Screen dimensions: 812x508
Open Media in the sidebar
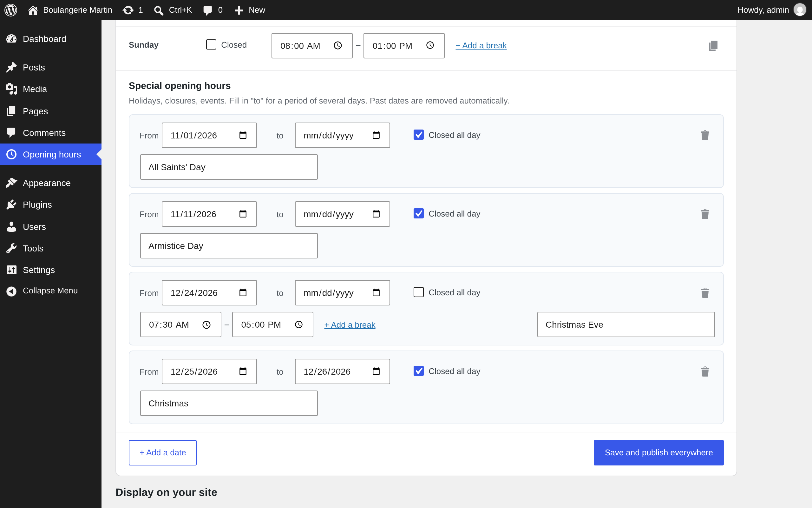[x=51, y=89]
